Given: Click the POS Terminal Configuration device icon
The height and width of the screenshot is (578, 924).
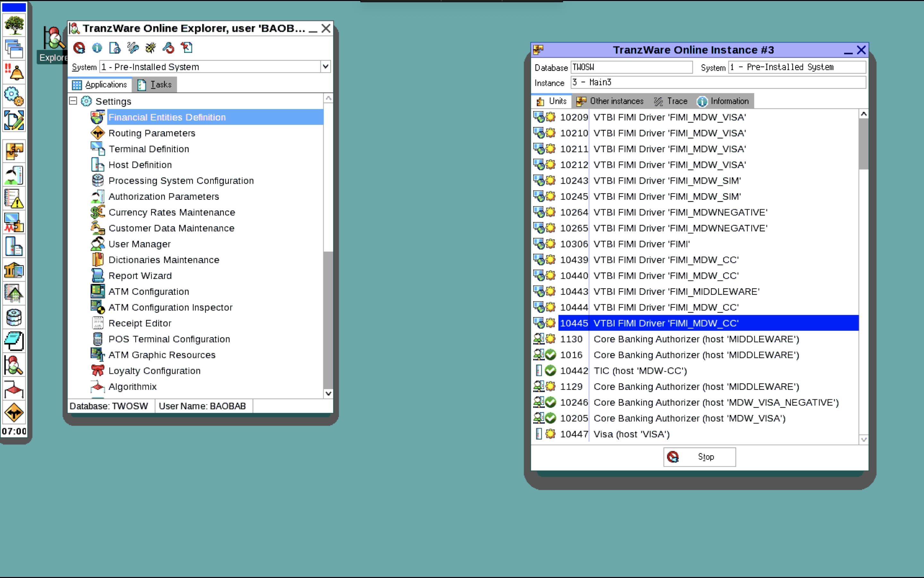Looking at the screenshot, I should 98,339.
